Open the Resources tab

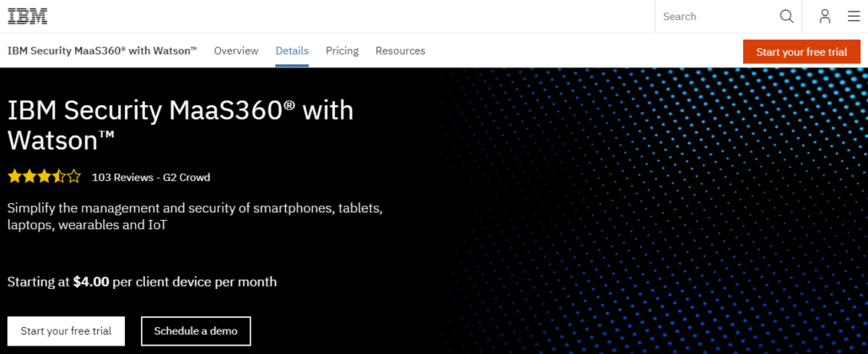click(400, 51)
